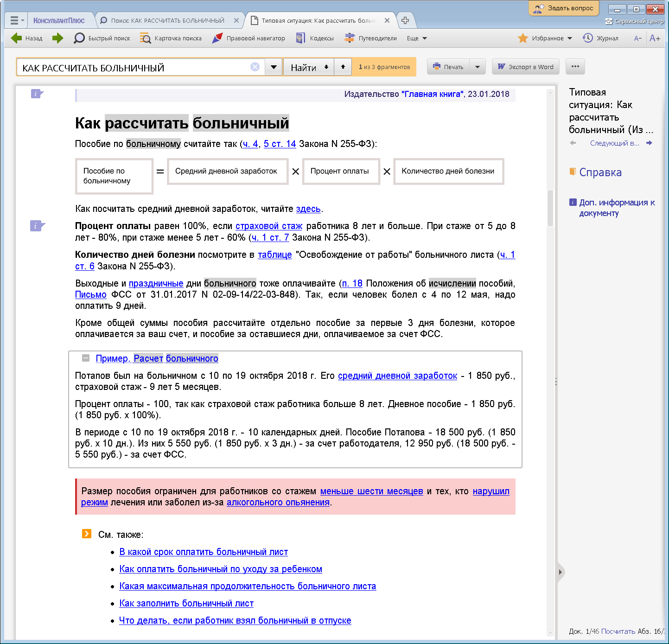Open страховой стаж link
669x644 pixels.
click(269, 226)
